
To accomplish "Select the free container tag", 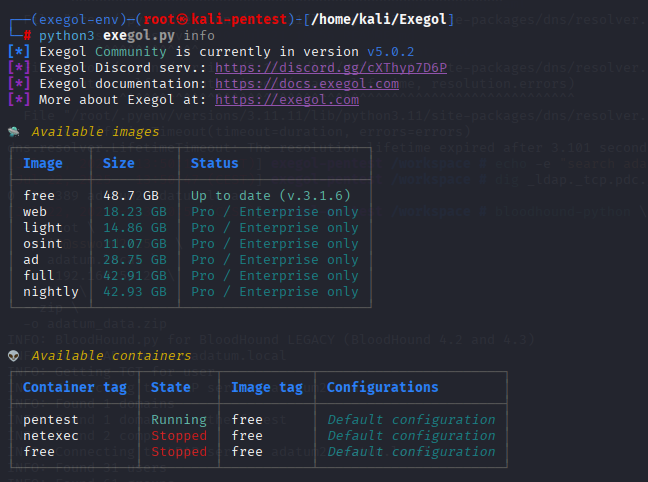I will pos(39,452).
